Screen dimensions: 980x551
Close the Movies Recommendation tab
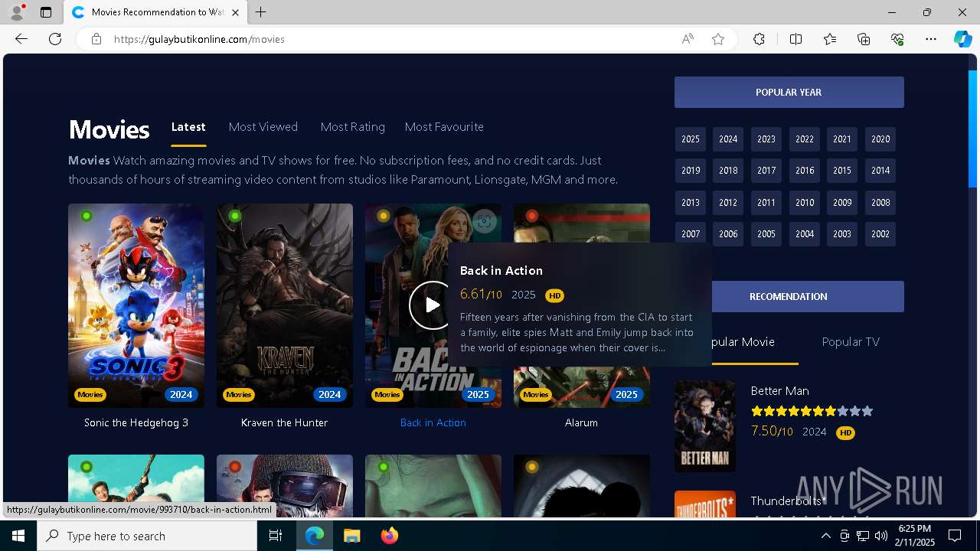(236, 12)
